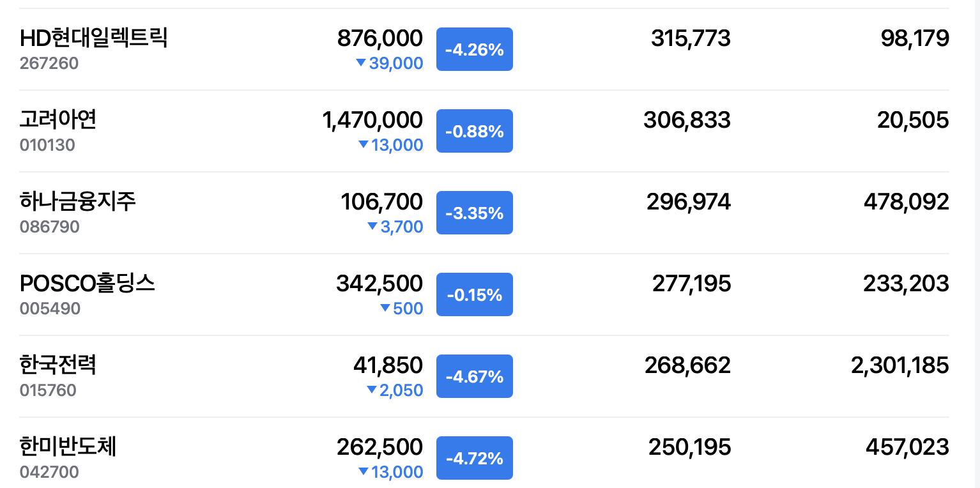
Task: Open the 한국전력 stock link
Action: (x=58, y=365)
